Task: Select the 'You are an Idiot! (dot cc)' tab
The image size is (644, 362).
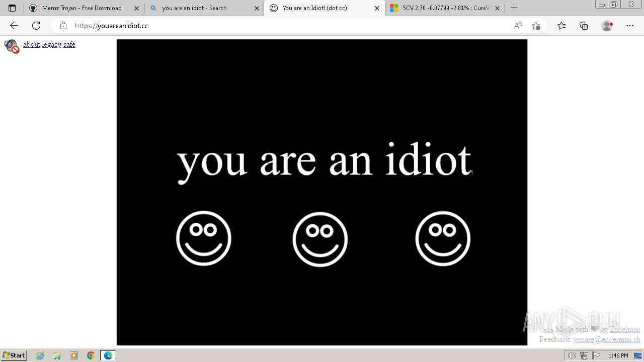Action: pyautogui.click(x=324, y=8)
